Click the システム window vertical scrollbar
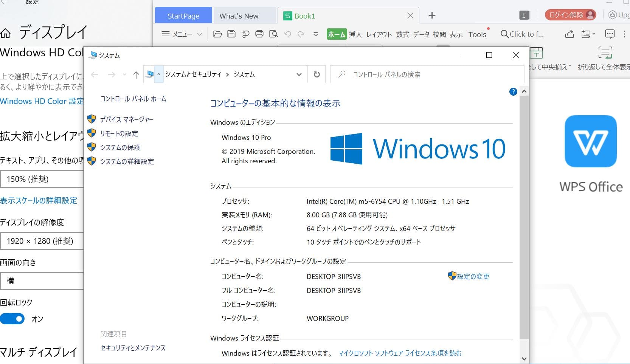 pyautogui.click(x=524, y=217)
